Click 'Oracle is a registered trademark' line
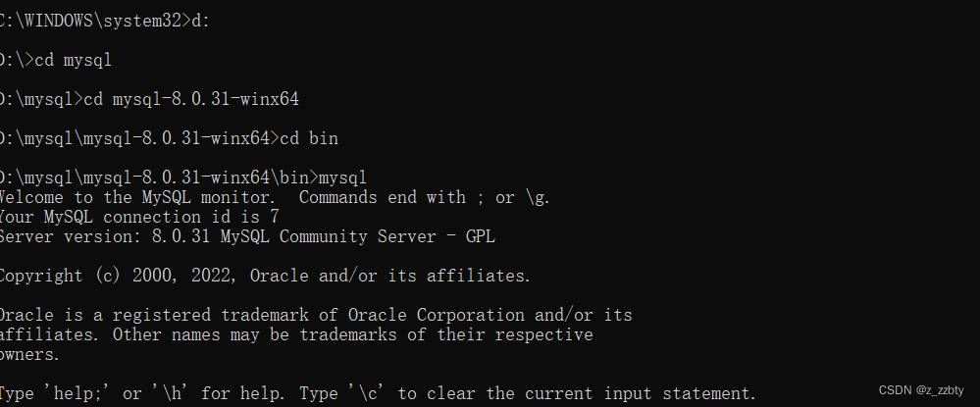The width and height of the screenshot is (980, 407). point(316,315)
